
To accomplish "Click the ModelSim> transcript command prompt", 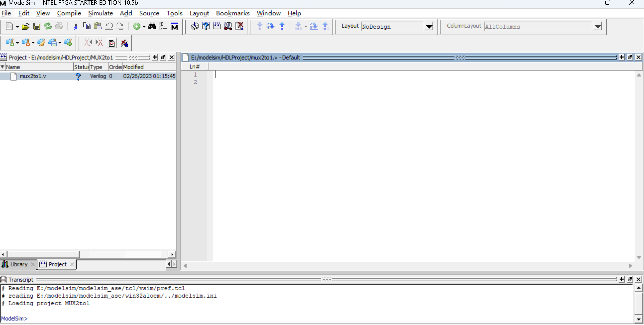I will 14,318.
